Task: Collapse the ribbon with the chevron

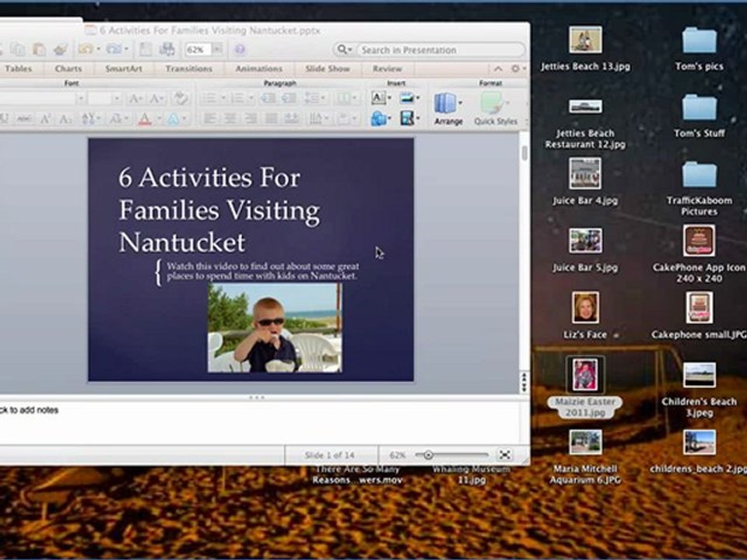Action: coord(498,68)
